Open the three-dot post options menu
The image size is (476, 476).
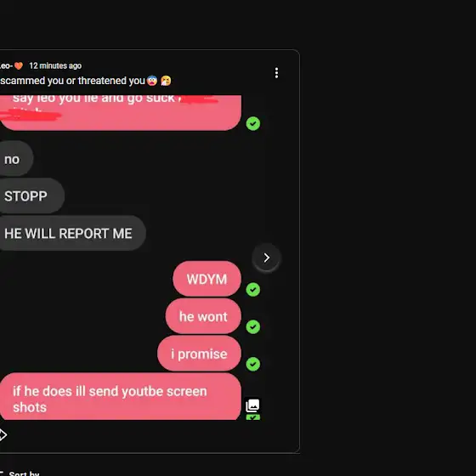(x=276, y=73)
